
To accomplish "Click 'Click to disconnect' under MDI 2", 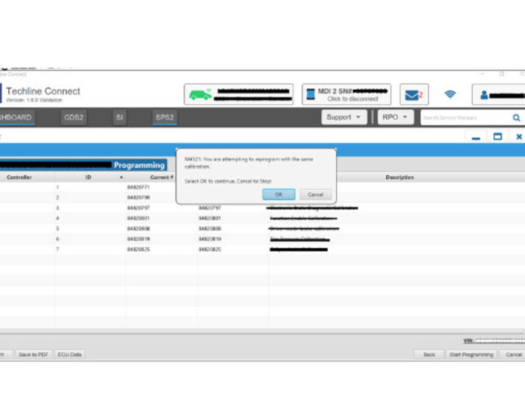I will 353,99.
